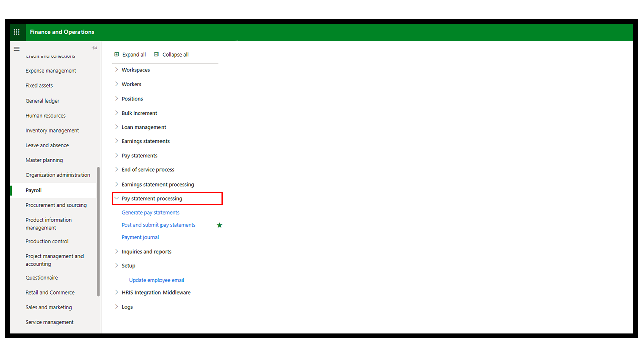The image size is (644, 362).
Task: Expand the Positions section
Action: [x=117, y=99]
